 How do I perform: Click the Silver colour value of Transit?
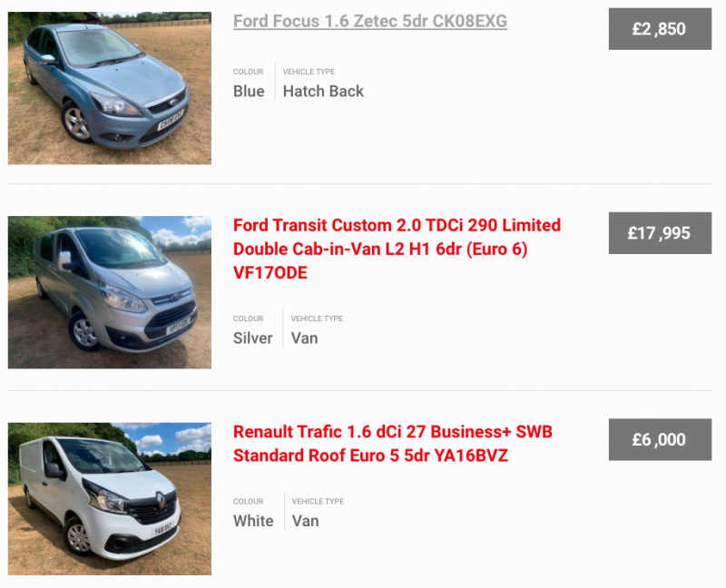[x=253, y=338]
